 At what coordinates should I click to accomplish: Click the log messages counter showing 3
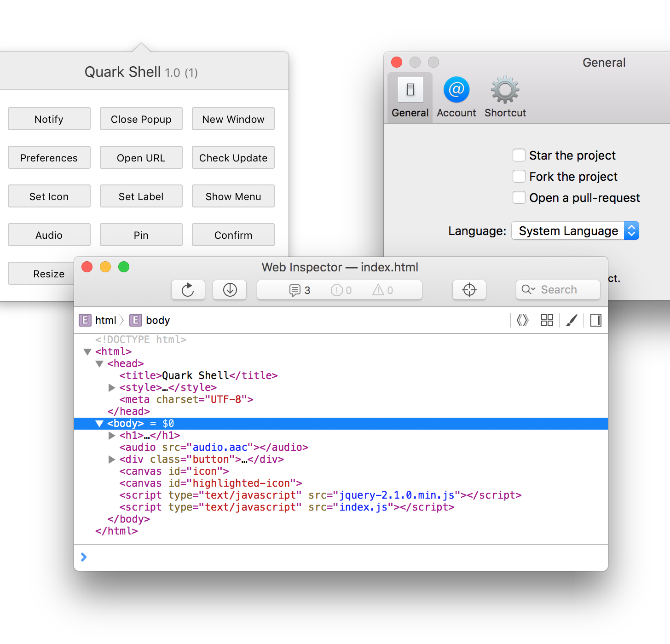pyautogui.click(x=300, y=290)
